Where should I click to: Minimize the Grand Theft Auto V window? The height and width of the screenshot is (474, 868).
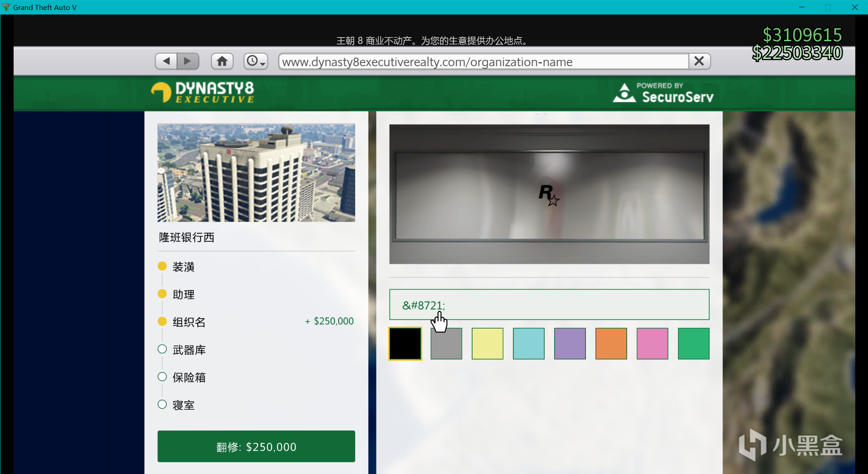802,7
